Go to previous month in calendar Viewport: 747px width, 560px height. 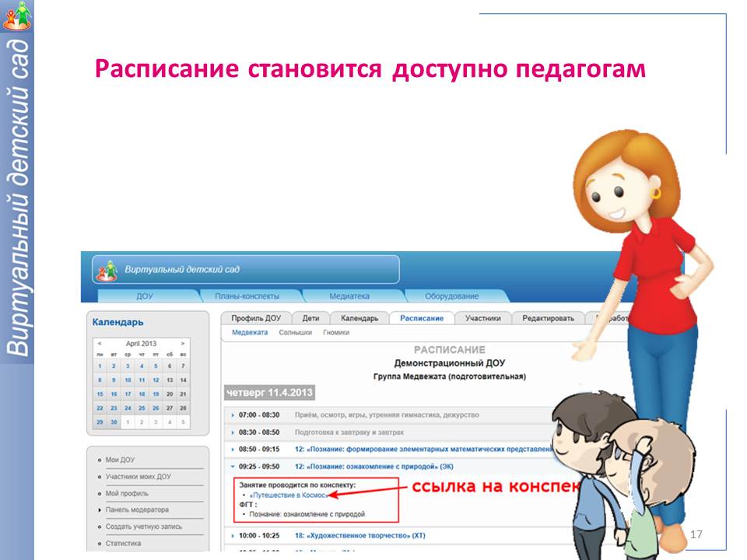99,343
